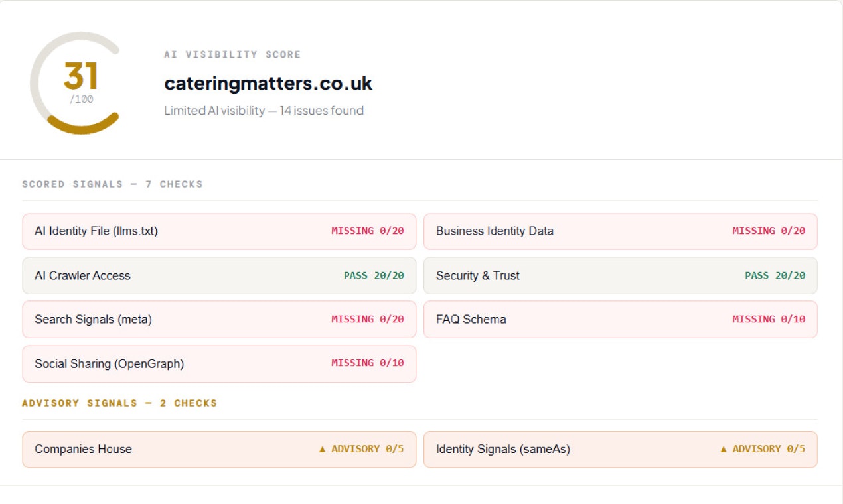Click the warning triangle icon on Identity Signals

pos(724,450)
